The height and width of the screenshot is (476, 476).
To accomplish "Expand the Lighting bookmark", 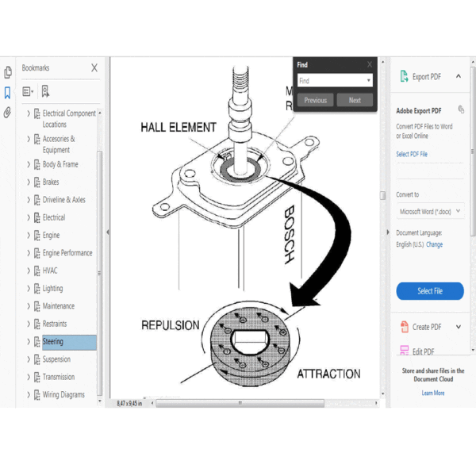I will 29,289.
